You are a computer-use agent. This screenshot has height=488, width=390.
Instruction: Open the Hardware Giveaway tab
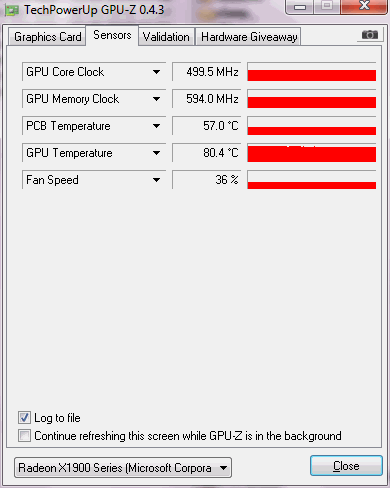[249, 37]
